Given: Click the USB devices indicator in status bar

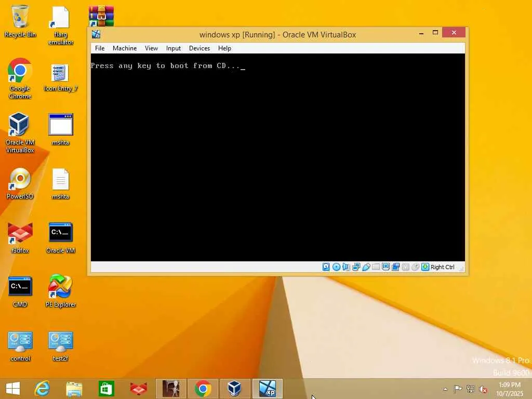Looking at the screenshot, I should (x=366, y=267).
